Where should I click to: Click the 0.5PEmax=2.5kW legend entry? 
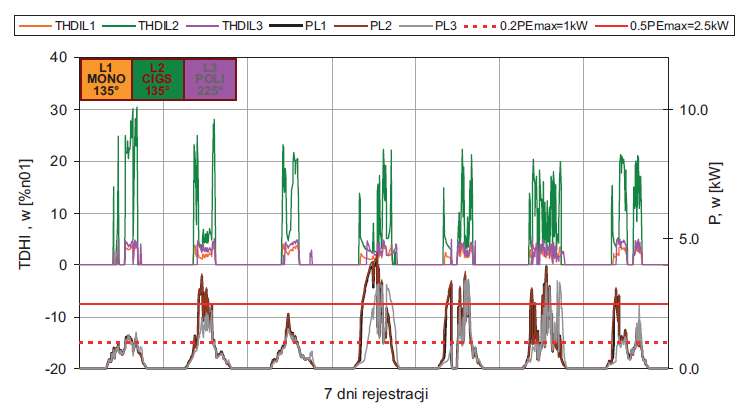pyautogui.click(x=661, y=26)
